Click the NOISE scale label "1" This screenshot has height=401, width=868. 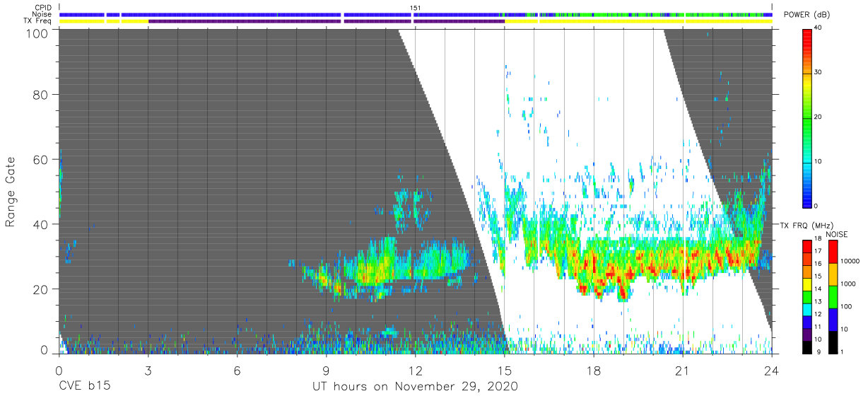click(843, 351)
